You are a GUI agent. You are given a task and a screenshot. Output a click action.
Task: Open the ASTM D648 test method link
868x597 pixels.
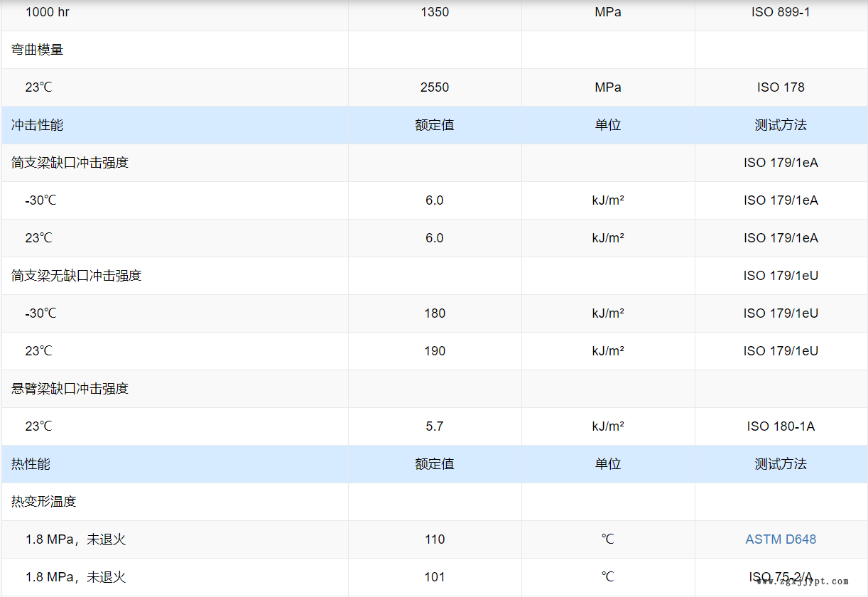(x=781, y=539)
